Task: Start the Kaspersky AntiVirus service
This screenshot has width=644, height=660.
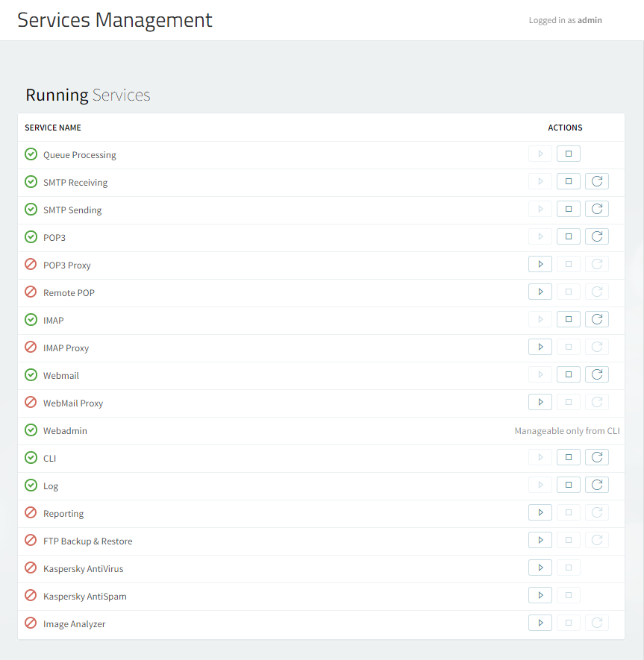Action: [x=540, y=568]
